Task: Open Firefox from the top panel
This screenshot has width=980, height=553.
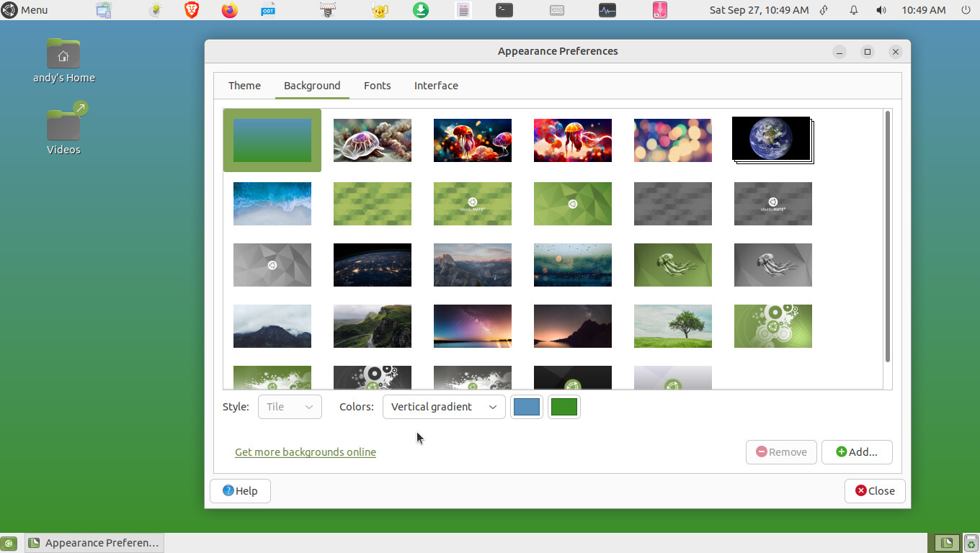Action: (230, 10)
